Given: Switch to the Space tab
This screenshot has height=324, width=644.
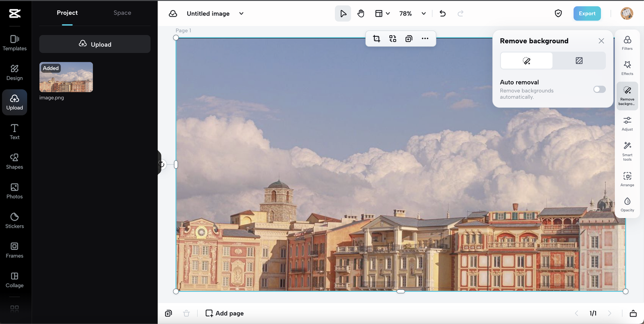Looking at the screenshot, I should (x=122, y=13).
